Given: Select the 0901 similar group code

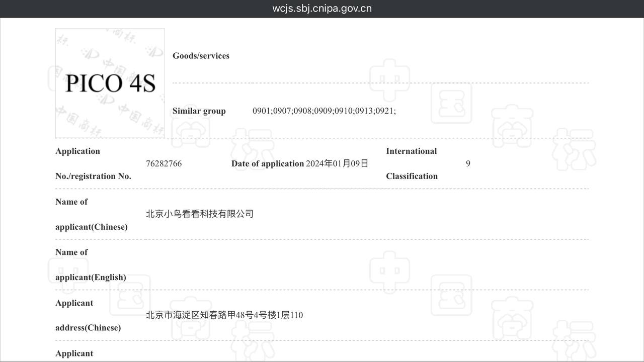Looking at the screenshot, I should tap(262, 111).
